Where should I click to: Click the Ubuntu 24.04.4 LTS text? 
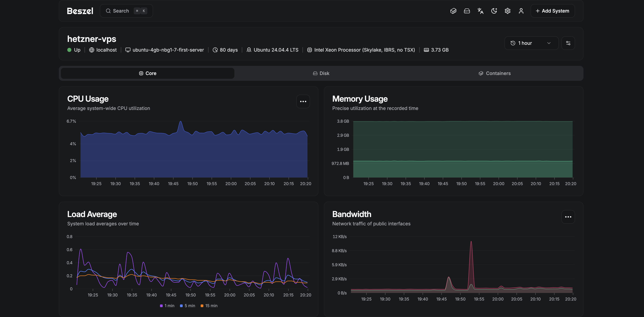point(276,50)
